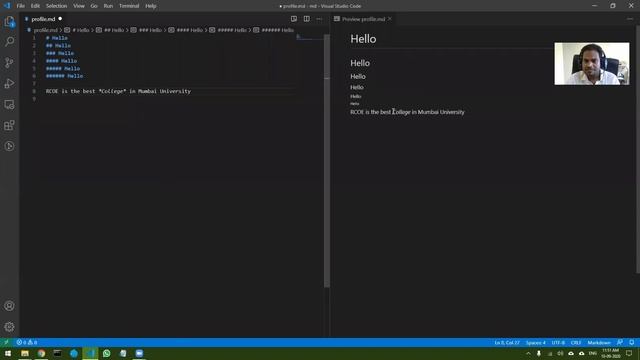Click the Markdown language mode indicator
640x360 pixels.
599,342
